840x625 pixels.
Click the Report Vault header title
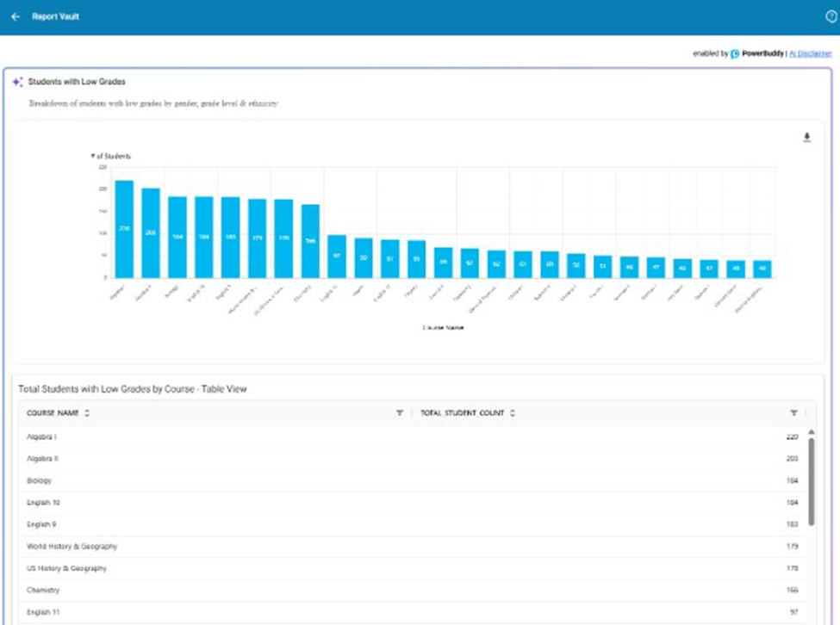[55, 16]
